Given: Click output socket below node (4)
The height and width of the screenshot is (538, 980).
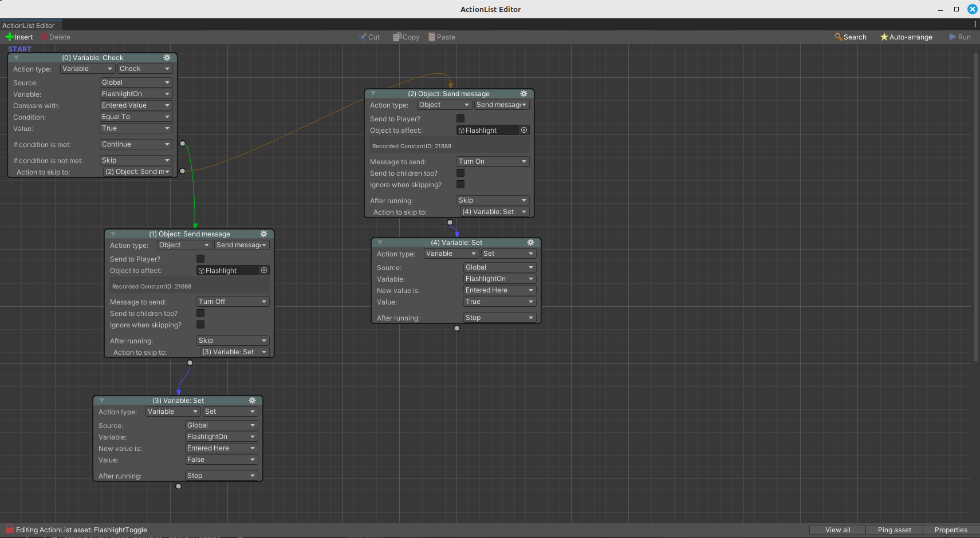Looking at the screenshot, I should (456, 329).
